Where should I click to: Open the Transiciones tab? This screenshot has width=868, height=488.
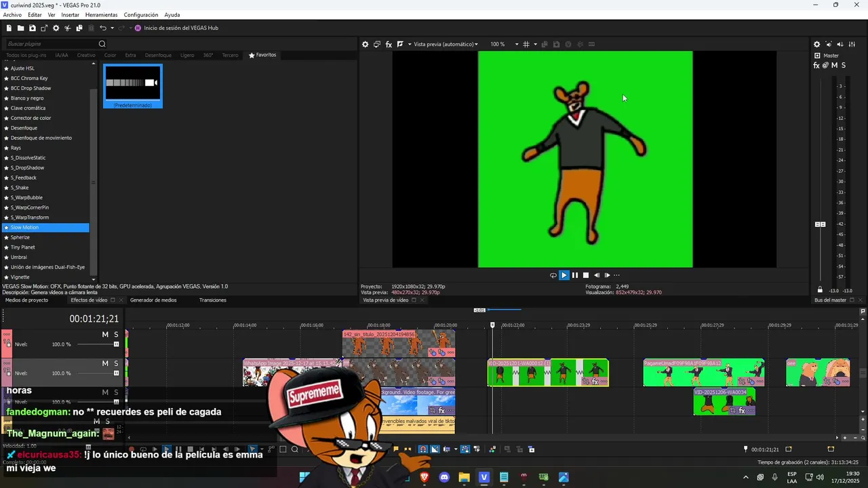(213, 300)
